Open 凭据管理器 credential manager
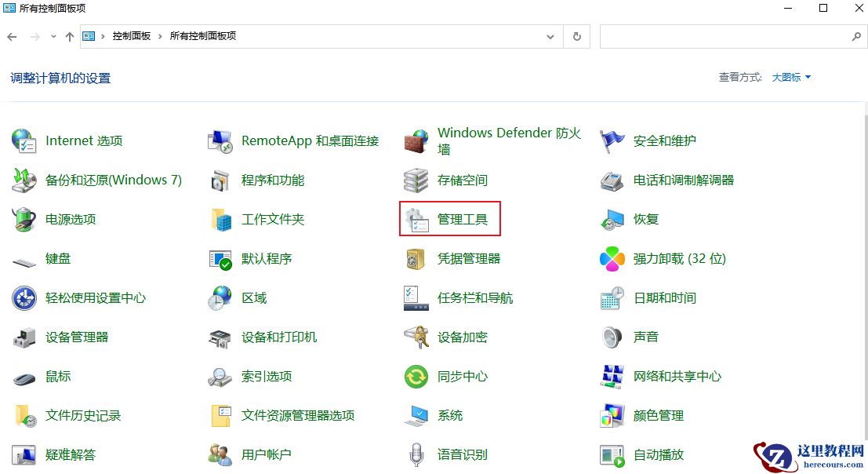The width and height of the screenshot is (868, 474). coord(463,258)
